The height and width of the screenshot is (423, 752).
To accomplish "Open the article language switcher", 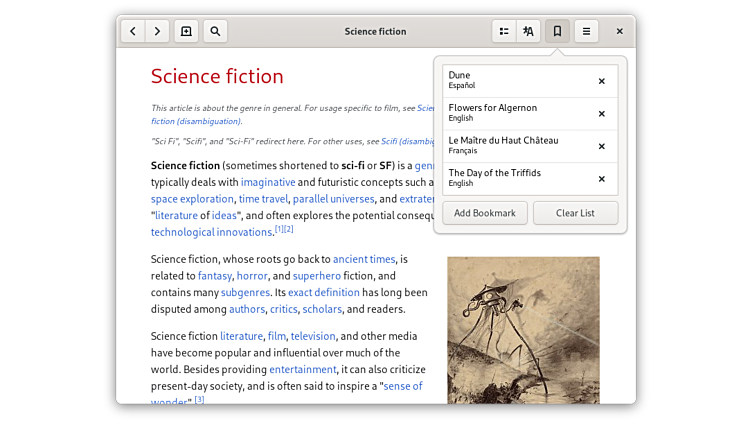I will (529, 31).
